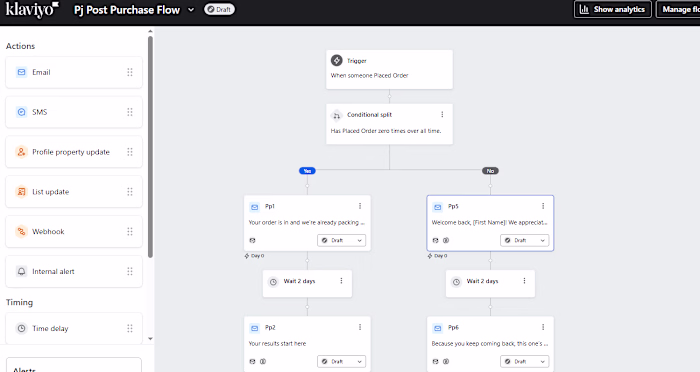This screenshot has width=700, height=372.
Task: Click the No branch label
Action: coord(490,171)
